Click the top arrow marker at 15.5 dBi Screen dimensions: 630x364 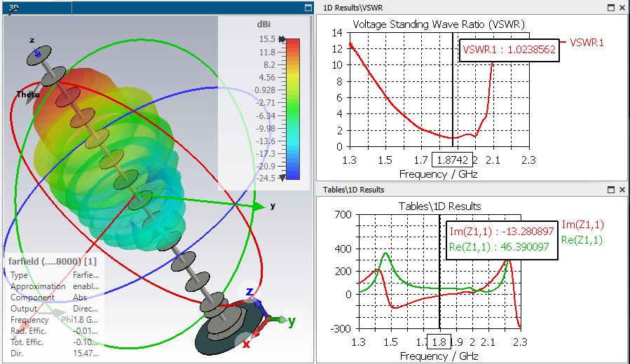point(282,39)
